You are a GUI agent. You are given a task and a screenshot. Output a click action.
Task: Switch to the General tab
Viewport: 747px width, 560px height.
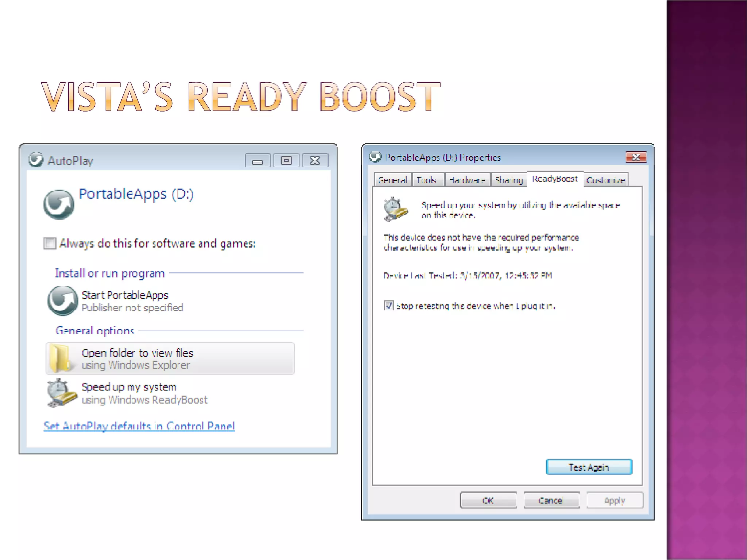tap(392, 180)
